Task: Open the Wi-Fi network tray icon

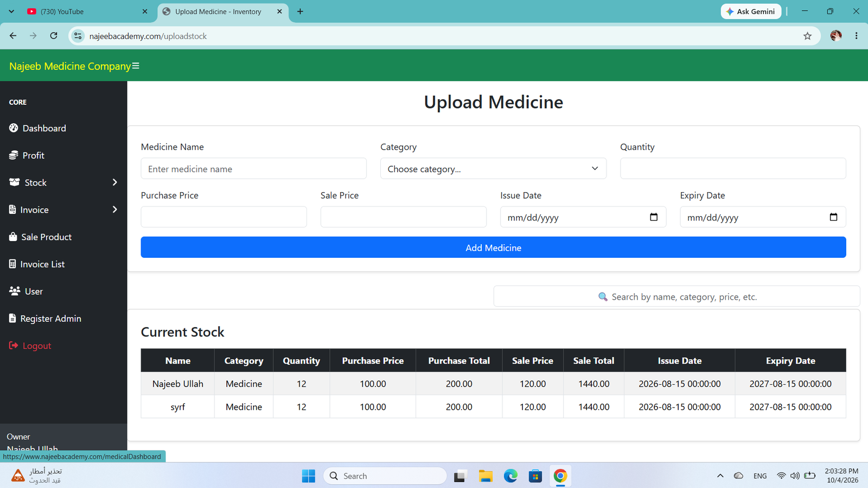Action: [x=781, y=476]
